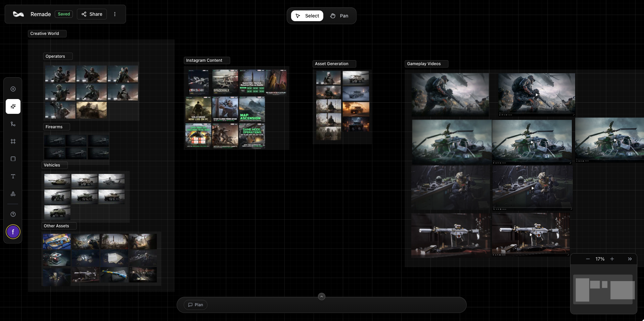Screen dimensions: 644x321
Task: Select the SPACEWALK Instagram image
Action: [x=225, y=82]
